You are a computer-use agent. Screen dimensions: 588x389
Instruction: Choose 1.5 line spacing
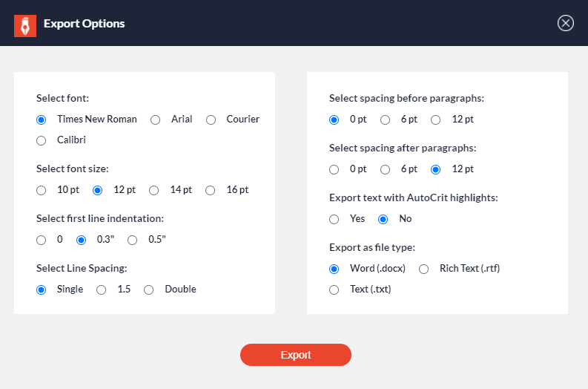click(102, 290)
